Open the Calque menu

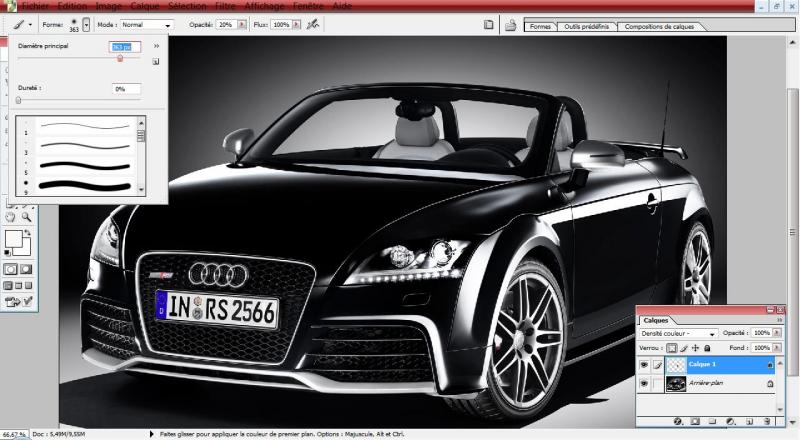[x=145, y=6]
